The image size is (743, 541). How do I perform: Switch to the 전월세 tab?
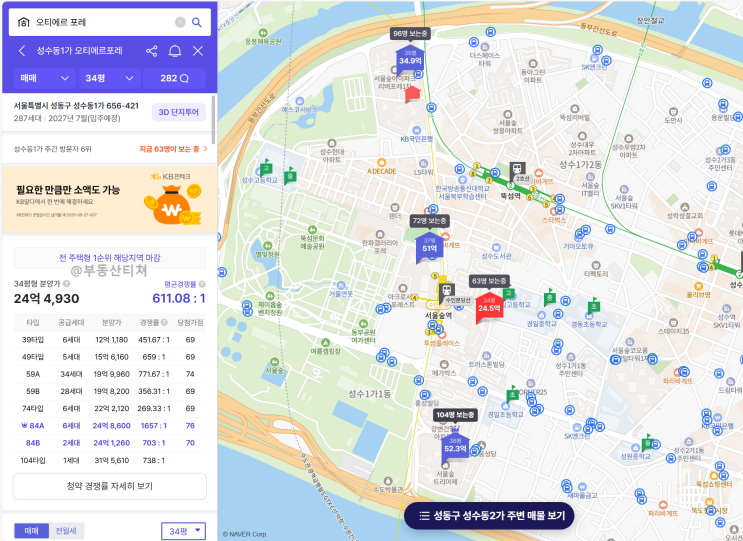[x=66, y=531]
